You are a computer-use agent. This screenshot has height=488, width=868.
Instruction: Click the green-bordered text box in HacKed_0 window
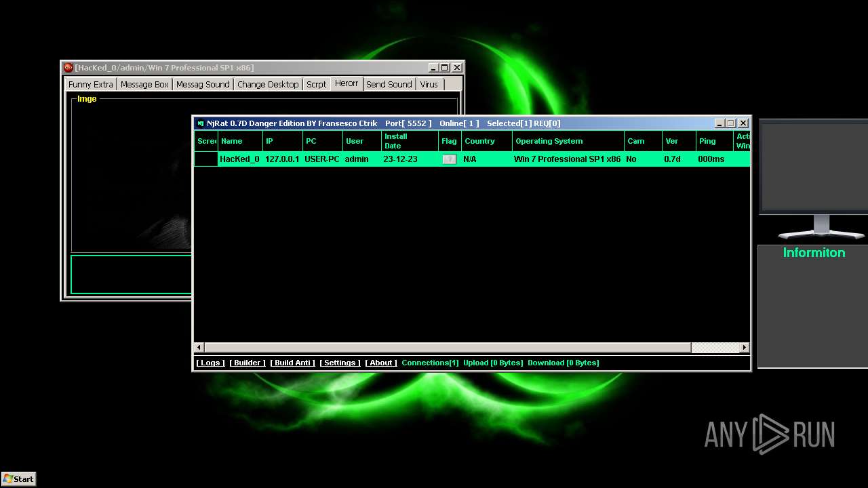132,274
